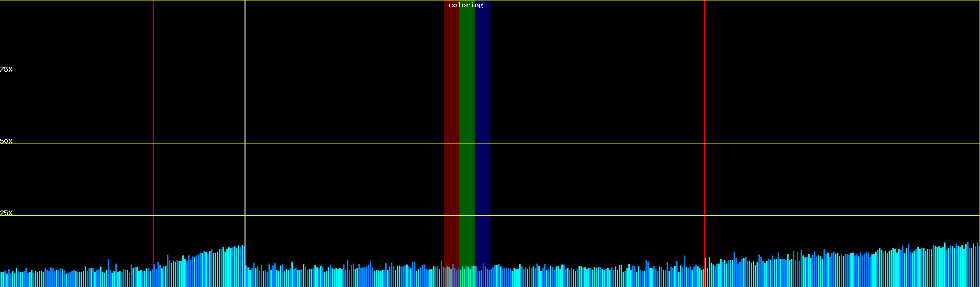Click the 25% axis label
This screenshot has width=980, height=287.
coord(6,213)
